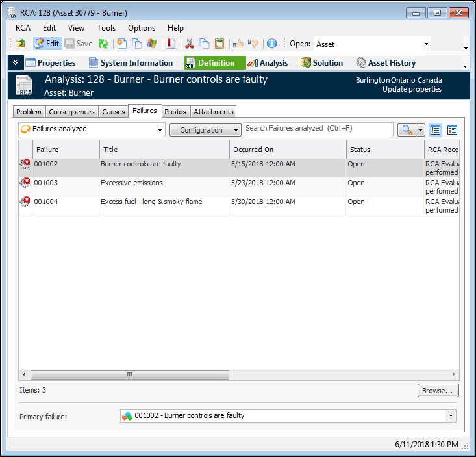476x457 pixels.
Task: Click the Edit toolbar button
Action: (x=47, y=44)
